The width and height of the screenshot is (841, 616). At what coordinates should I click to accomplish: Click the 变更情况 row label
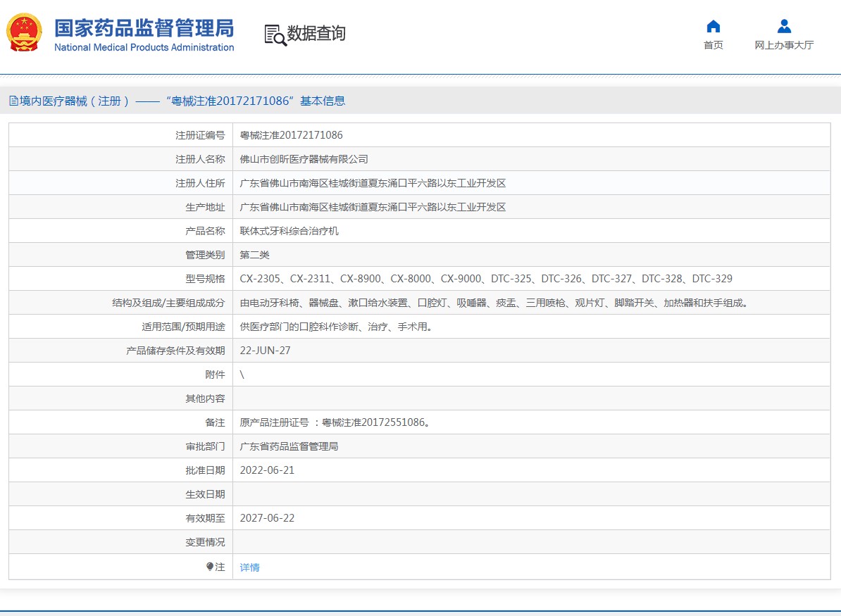pos(205,542)
